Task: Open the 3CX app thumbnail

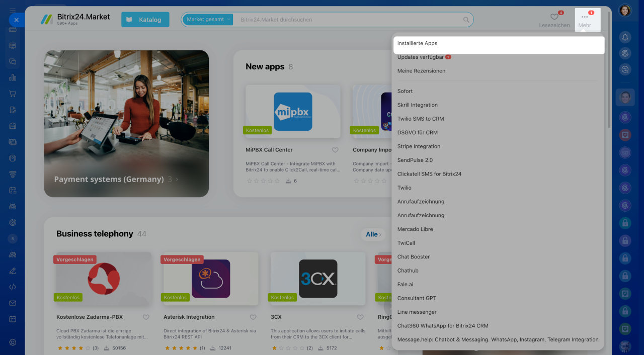Action: [318, 278]
